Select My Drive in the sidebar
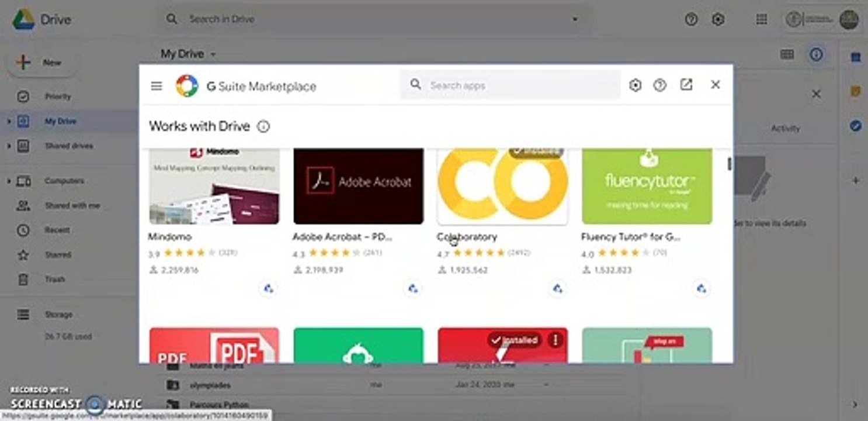 tap(60, 122)
